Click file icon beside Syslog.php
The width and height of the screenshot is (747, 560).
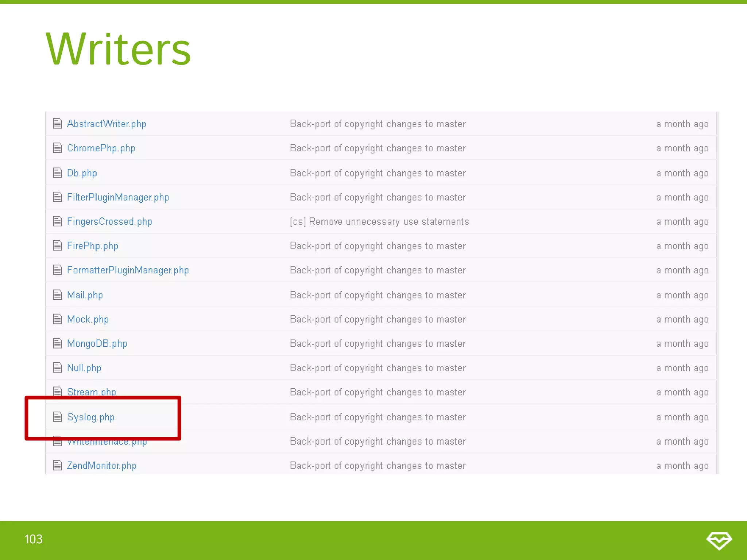[57, 416]
